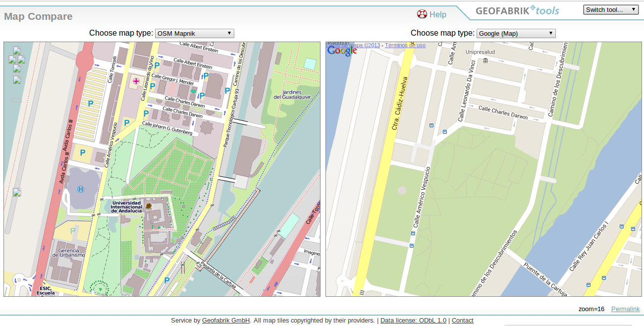Screen dimensions: 644x326
Task: Click Calle Johann G. Gutenberg label
Action: [x=167, y=128]
